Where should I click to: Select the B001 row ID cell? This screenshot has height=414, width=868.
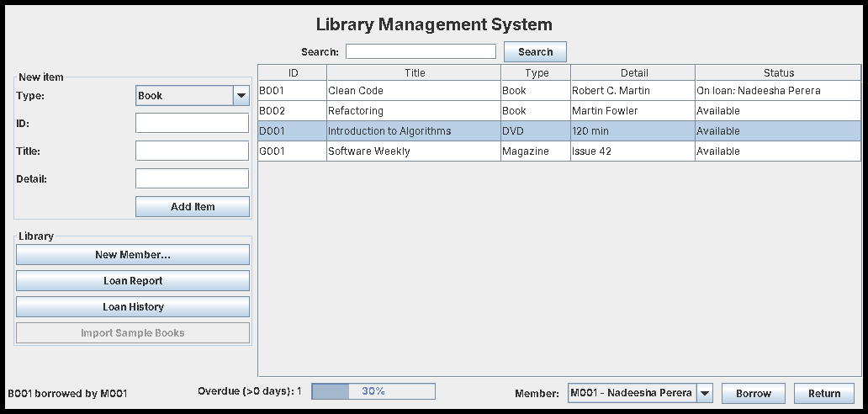point(293,91)
